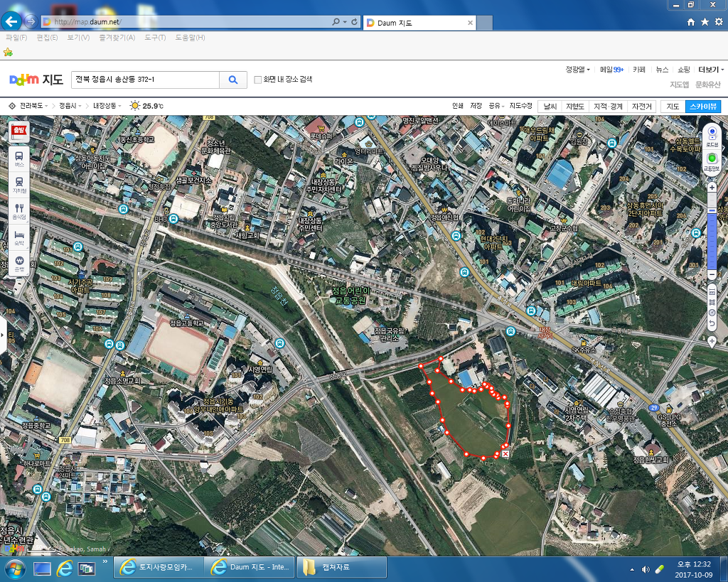Open the 메일 mail link

coord(611,70)
